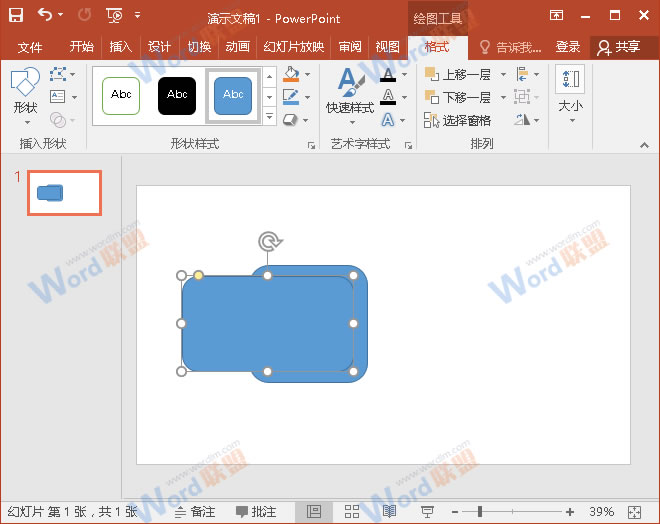Open the 选择窗格 selection pane
Screen dimensions: 660x524
click(x=458, y=120)
